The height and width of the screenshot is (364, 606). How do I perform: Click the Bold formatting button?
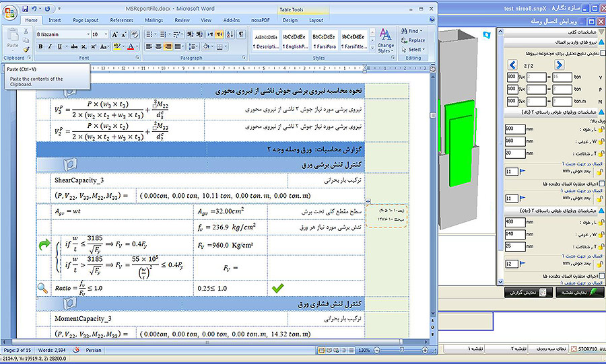[x=40, y=46]
